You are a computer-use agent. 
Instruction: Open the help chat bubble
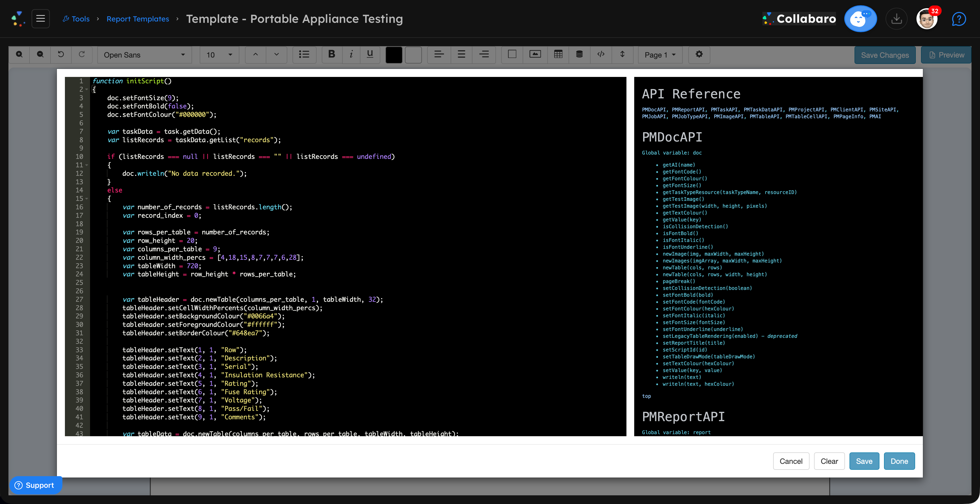959,19
